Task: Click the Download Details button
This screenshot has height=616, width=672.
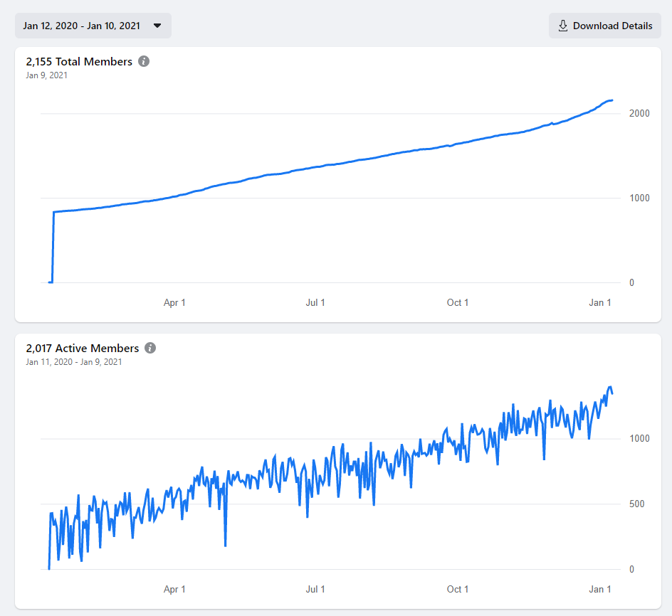Action: 604,26
